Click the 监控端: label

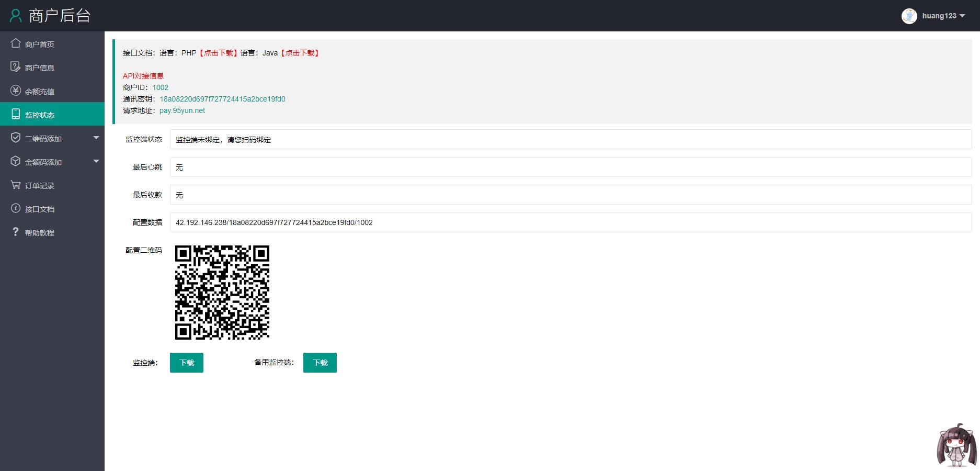pos(145,363)
